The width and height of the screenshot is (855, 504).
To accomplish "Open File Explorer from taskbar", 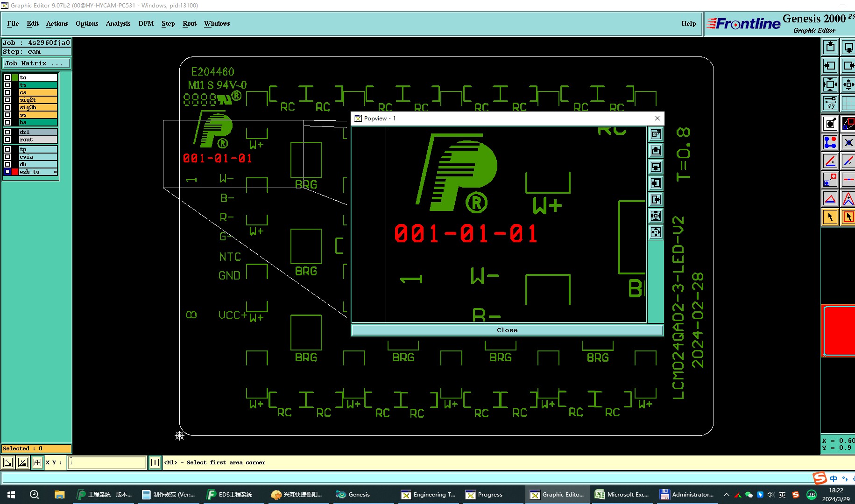I will (x=59, y=495).
